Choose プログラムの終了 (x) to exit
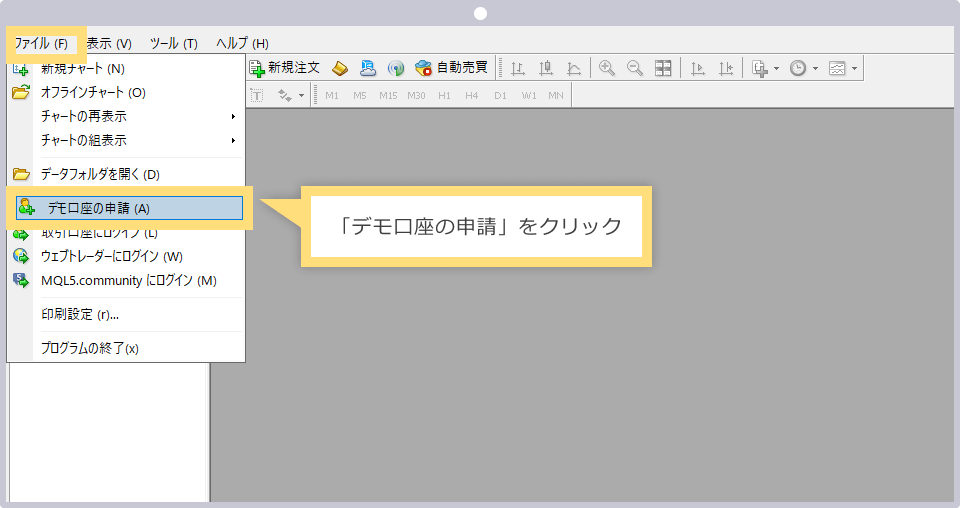This screenshot has height=508, width=960. click(126, 348)
